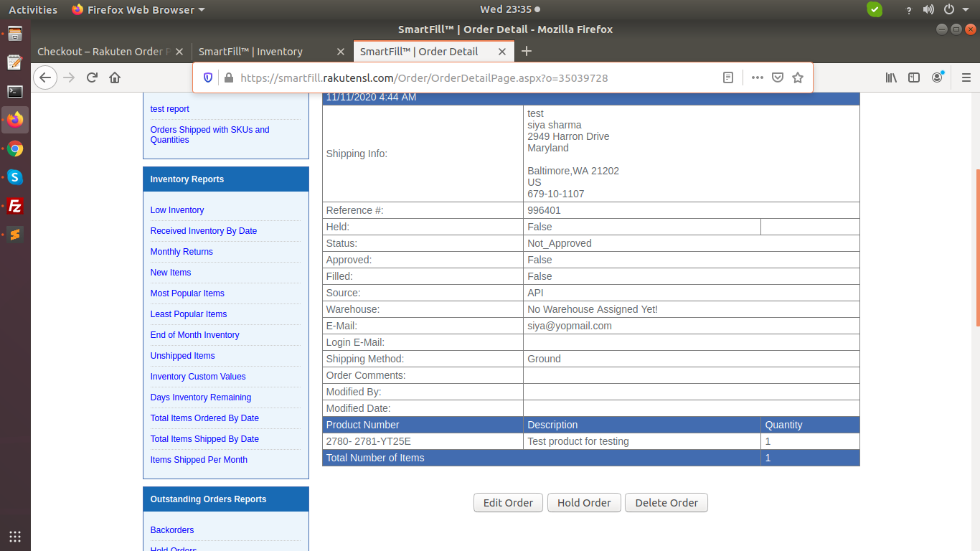Image resolution: width=980 pixels, height=551 pixels.
Task: Open Terminal from the dock
Action: tap(15, 91)
